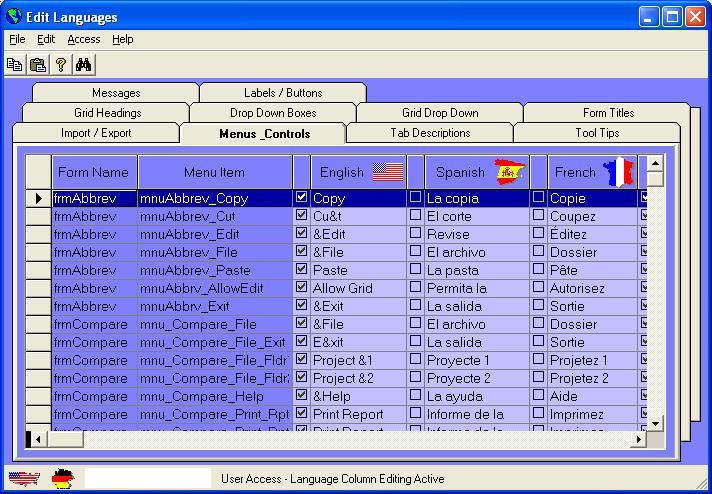The image size is (712, 494).
Task: Click the US flag in the English header
Action: click(x=388, y=172)
